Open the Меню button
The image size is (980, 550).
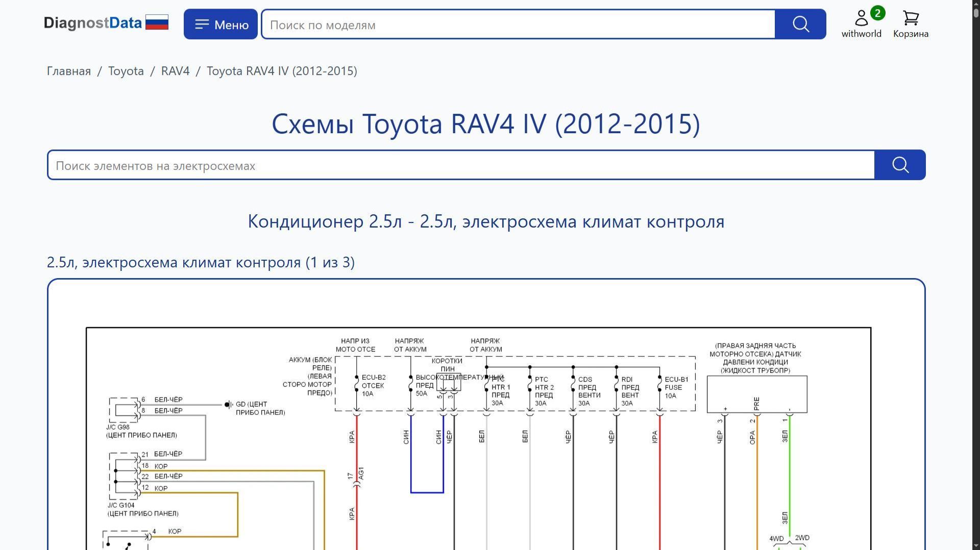(220, 24)
